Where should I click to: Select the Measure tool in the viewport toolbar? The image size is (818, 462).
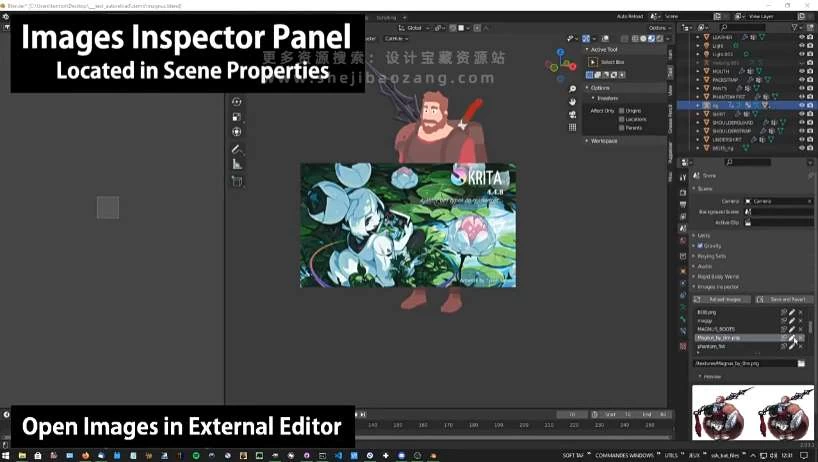(237, 164)
